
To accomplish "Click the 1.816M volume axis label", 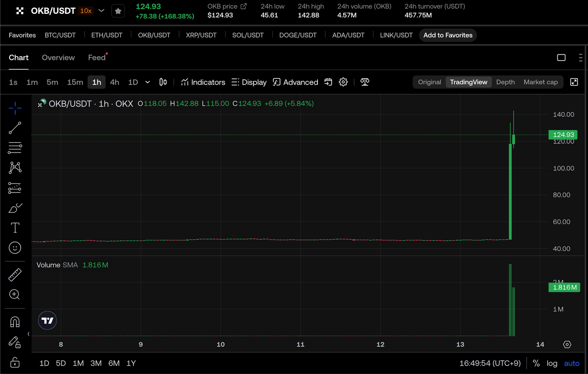I will [x=564, y=288].
